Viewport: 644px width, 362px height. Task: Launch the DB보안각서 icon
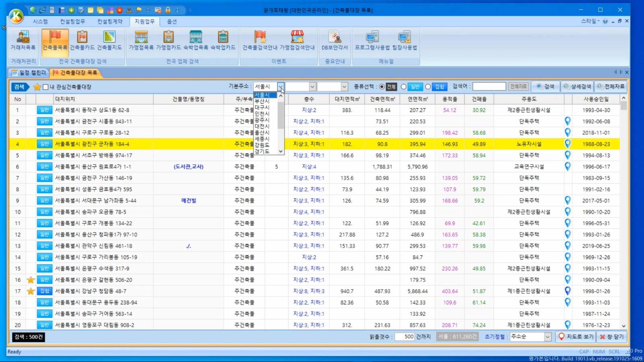pyautogui.click(x=334, y=40)
